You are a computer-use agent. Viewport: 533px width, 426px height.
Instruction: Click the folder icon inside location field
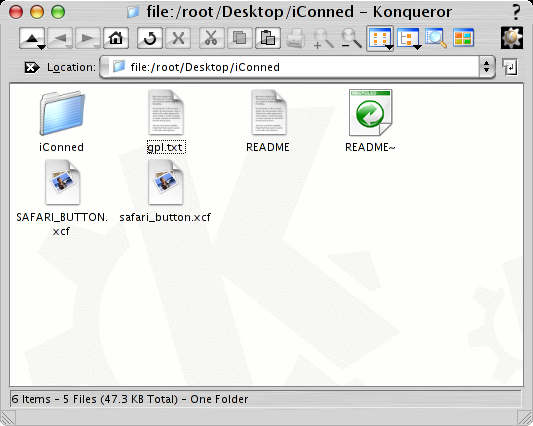tap(119, 67)
